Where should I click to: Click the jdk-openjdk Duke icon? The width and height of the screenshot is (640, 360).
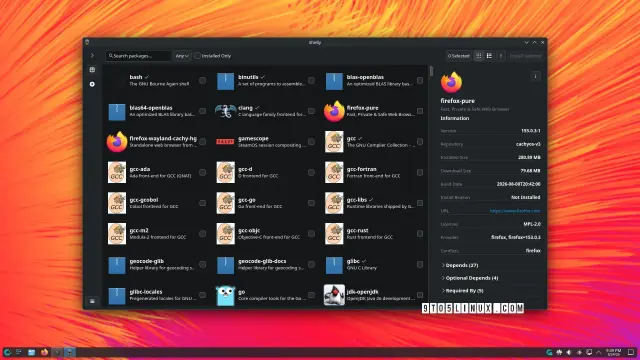point(334,295)
